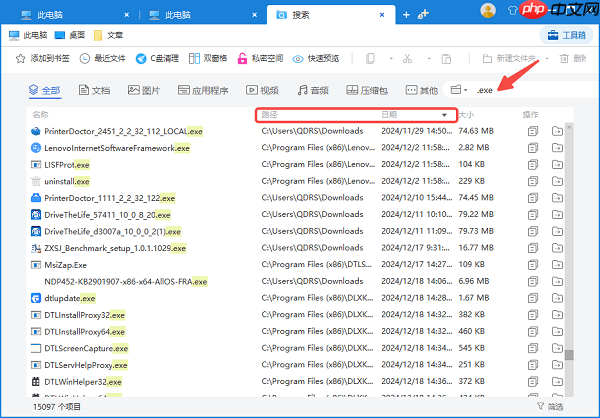
Task: Sort by 名称 column header
Action: (41, 114)
